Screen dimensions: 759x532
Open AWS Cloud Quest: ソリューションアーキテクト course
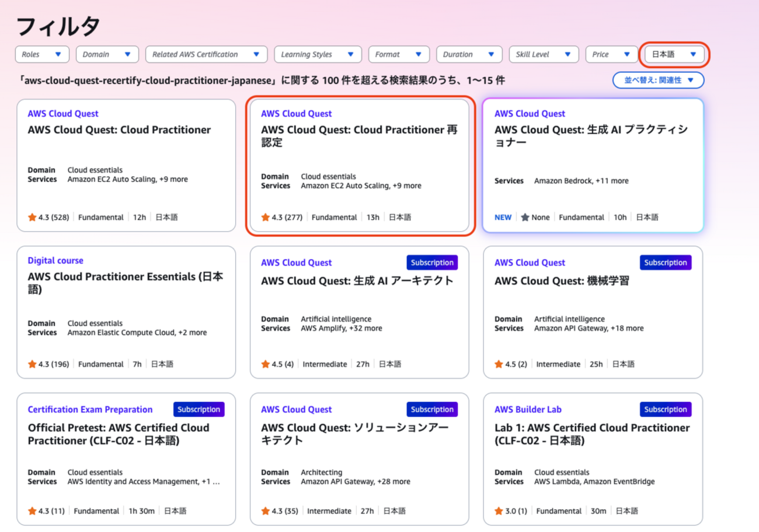(x=355, y=434)
